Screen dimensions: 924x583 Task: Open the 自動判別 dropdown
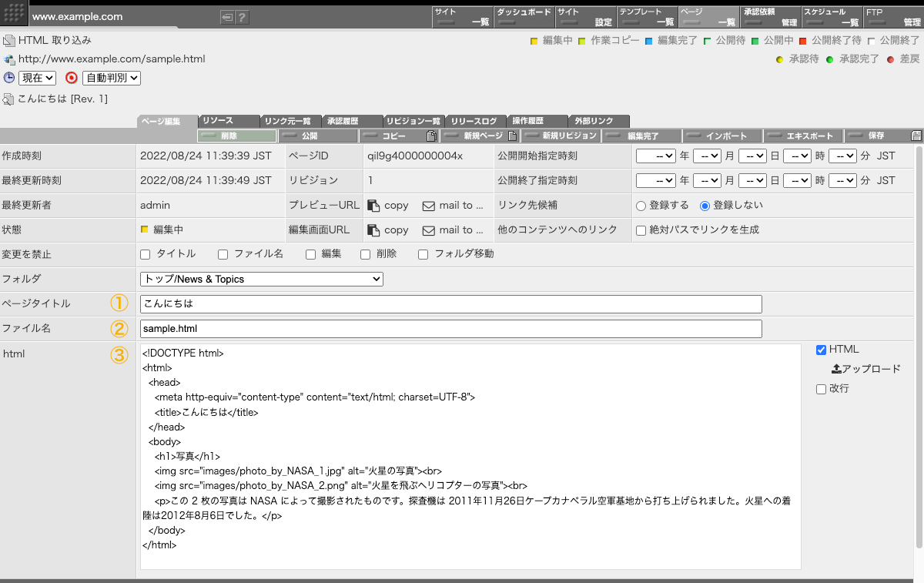pos(112,78)
